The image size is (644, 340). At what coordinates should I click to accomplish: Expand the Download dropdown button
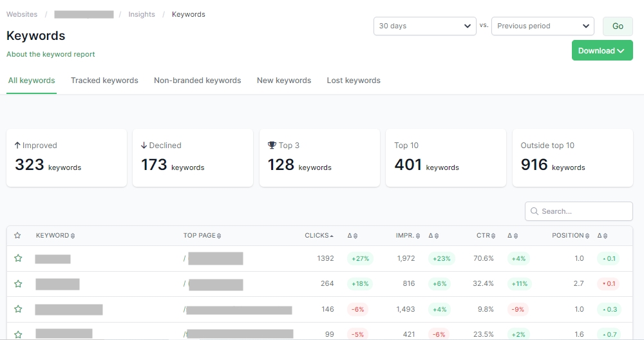pyautogui.click(x=602, y=50)
